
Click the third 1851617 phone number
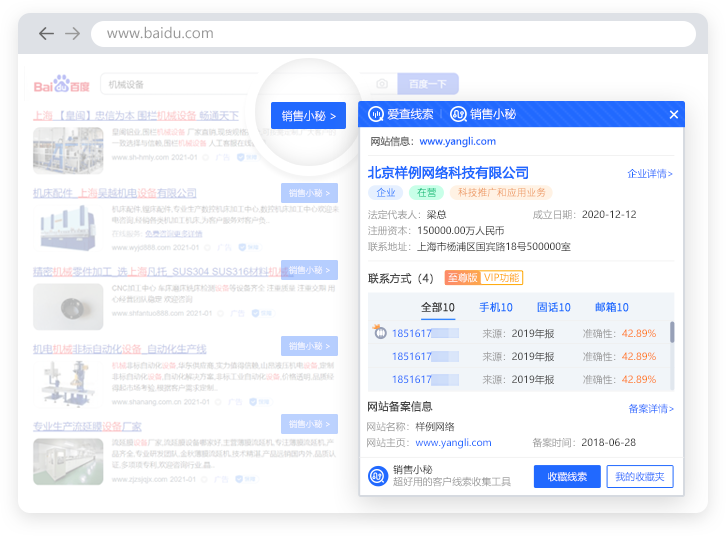click(425, 380)
